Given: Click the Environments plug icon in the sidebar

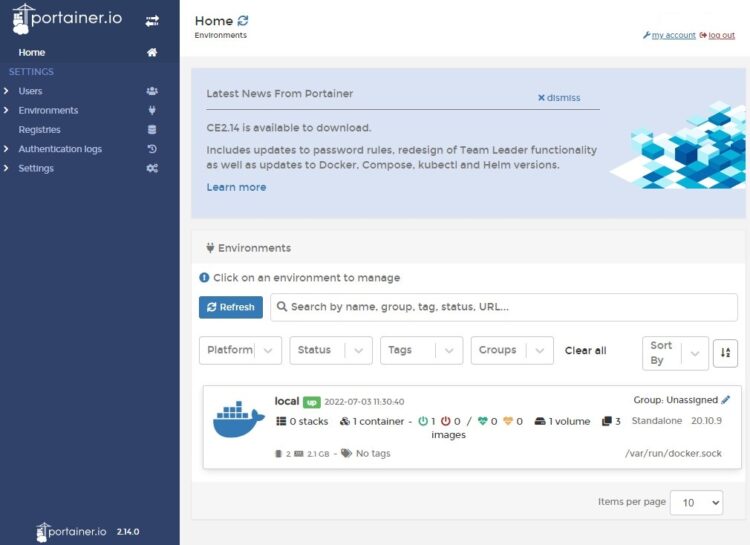Looking at the screenshot, I should (152, 111).
